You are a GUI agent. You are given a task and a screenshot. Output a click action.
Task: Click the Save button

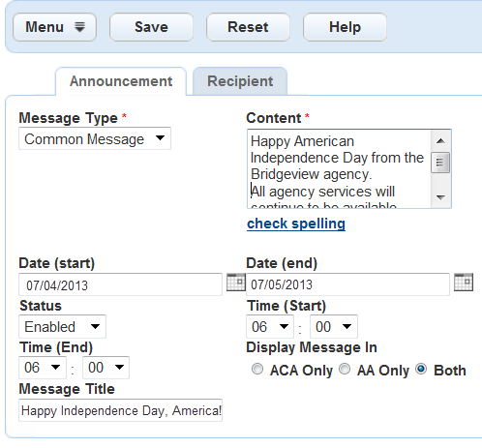click(151, 27)
